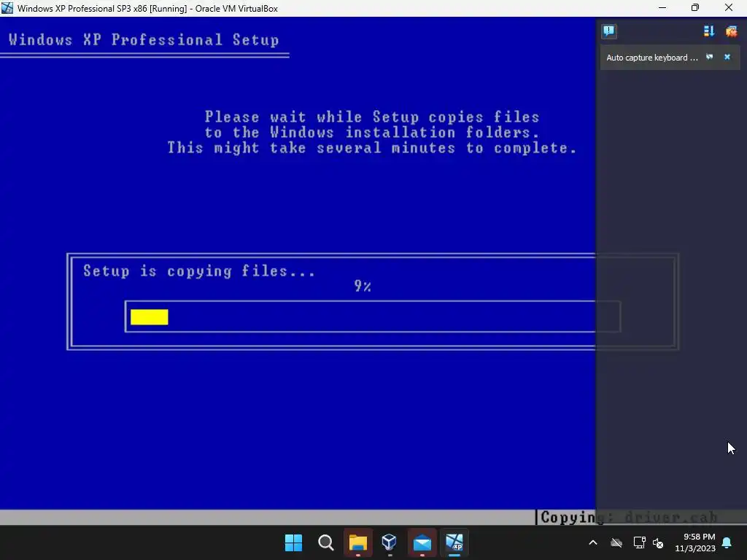This screenshot has width=747, height=560.
Task: Open the VirtualBox notification center icon
Action: click(609, 31)
